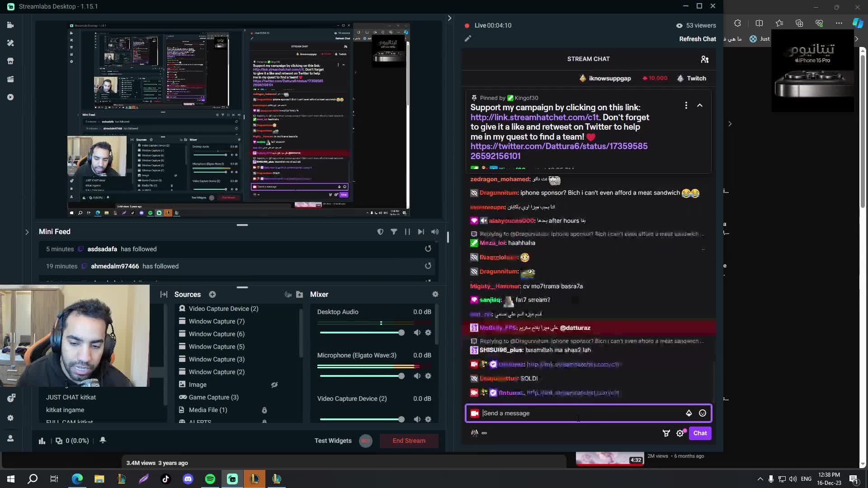
Task: Select JUST CHAT kitkat scene
Action: coord(71,397)
